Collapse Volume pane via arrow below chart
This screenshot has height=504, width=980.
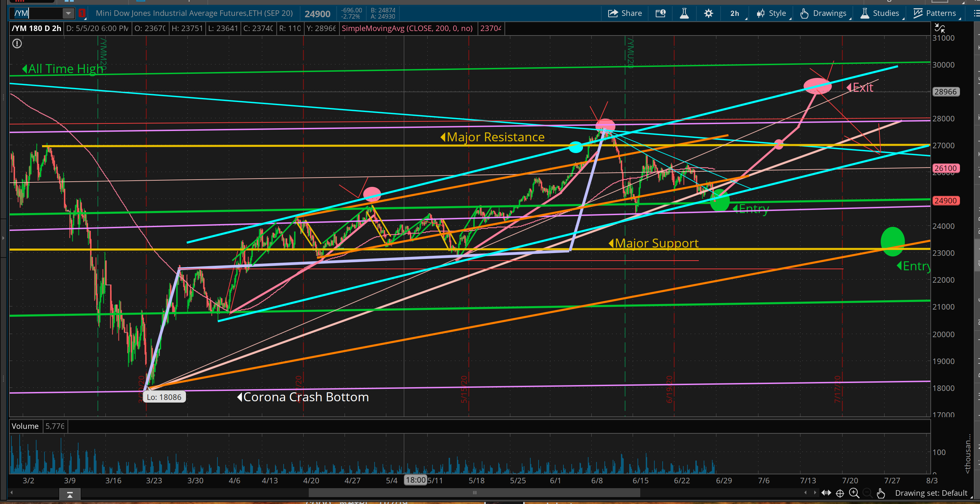70,495
